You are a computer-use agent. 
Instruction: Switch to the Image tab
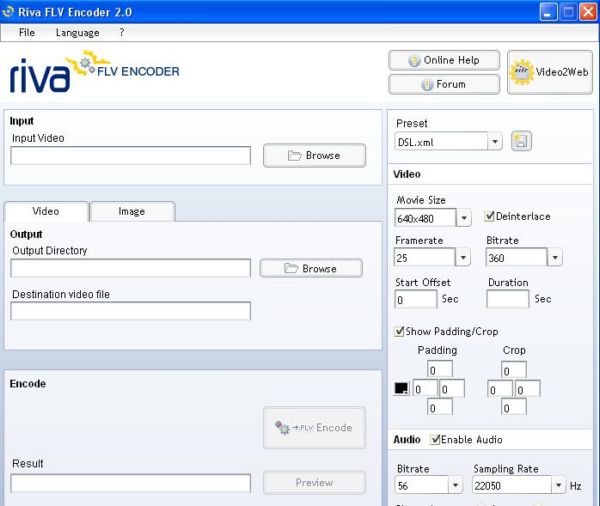132,211
